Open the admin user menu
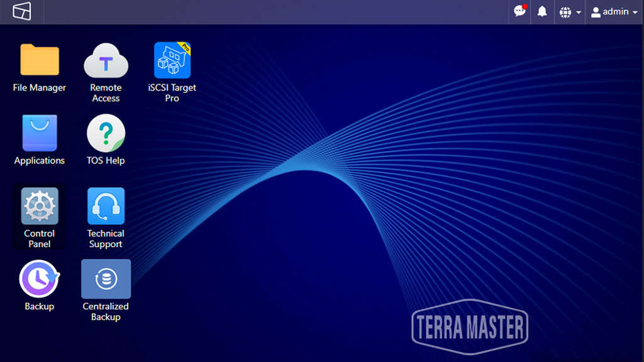The image size is (644, 362). pyautogui.click(x=614, y=12)
